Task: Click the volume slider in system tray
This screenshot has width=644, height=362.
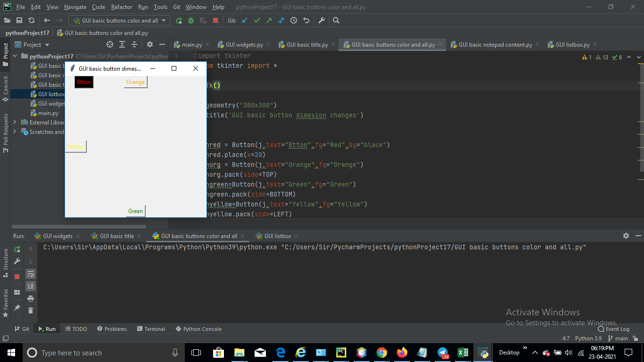Action: (568, 352)
